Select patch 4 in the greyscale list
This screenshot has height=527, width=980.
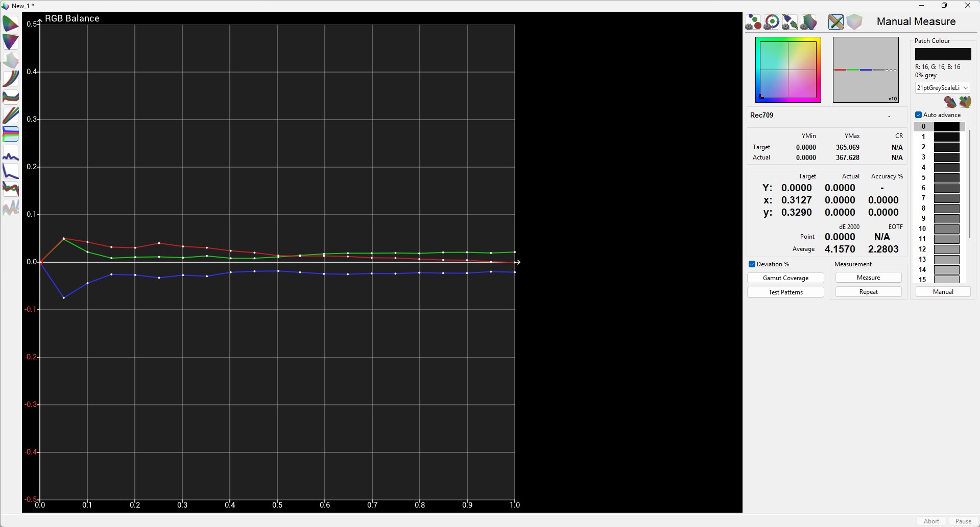pos(939,168)
